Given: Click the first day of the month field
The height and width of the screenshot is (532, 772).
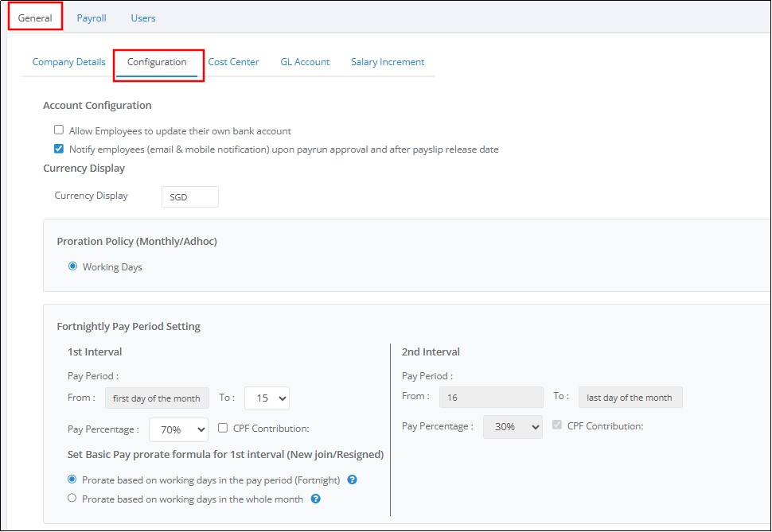Looking at the screenshot, I should coord(157,398).
